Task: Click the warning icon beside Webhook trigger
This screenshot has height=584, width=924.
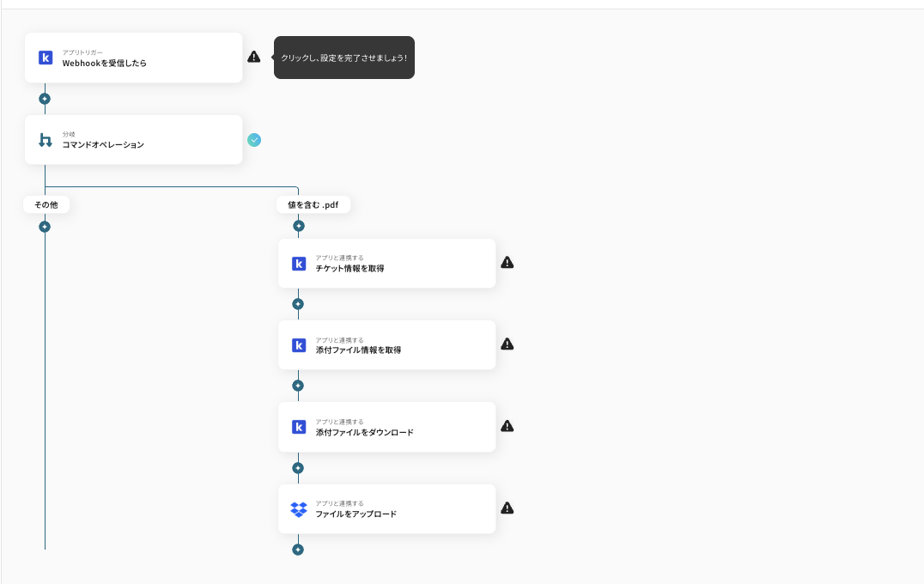Action: 253,57
